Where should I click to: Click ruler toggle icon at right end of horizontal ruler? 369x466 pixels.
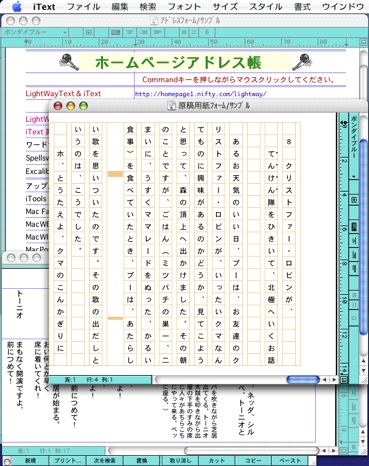coord(363,42)
